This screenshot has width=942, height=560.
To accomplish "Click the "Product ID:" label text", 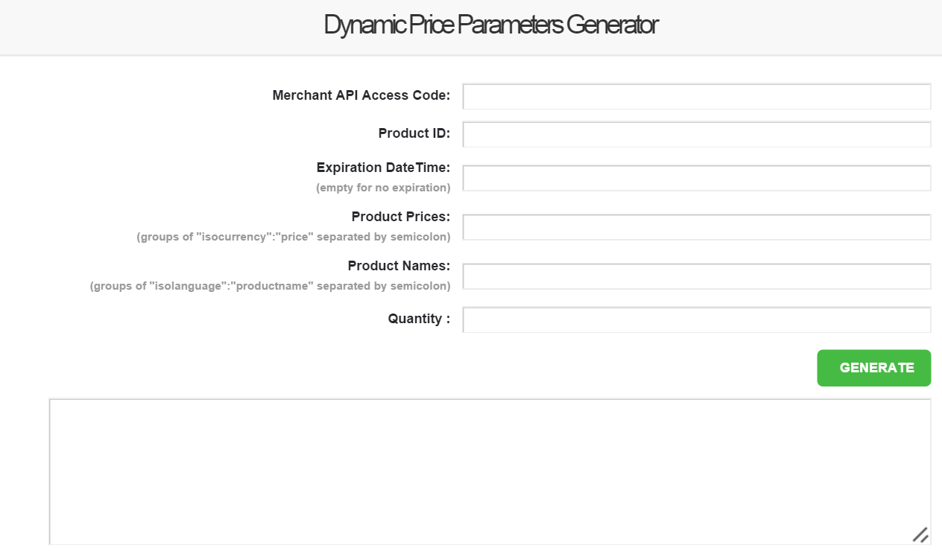I will click(x=414, y=133).
